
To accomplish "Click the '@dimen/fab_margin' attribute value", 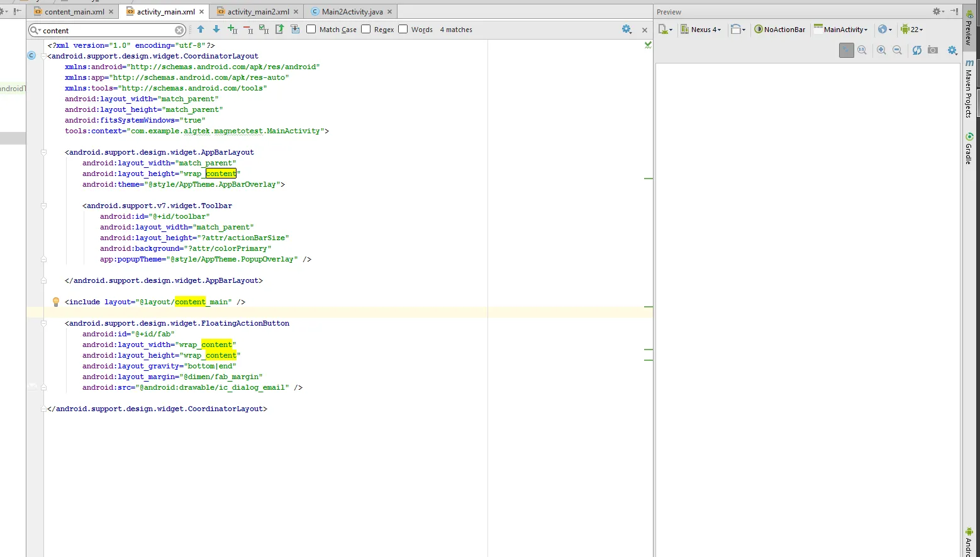I will click(x=221, y=377).
